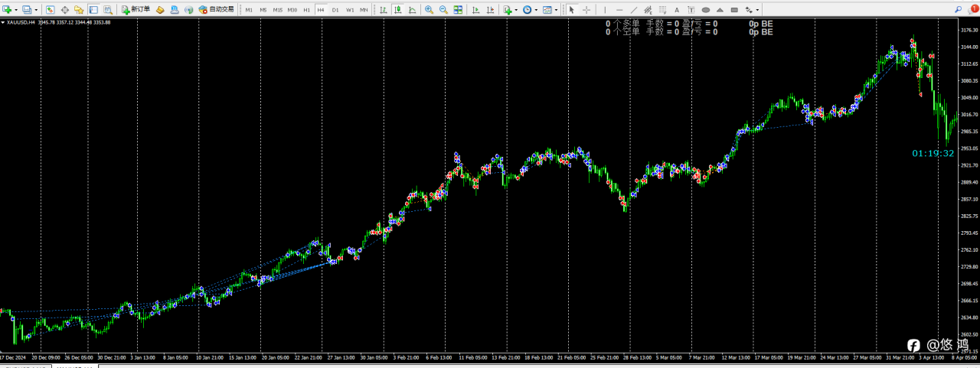Switch to W1 weekly timeframe

[350, 10]
